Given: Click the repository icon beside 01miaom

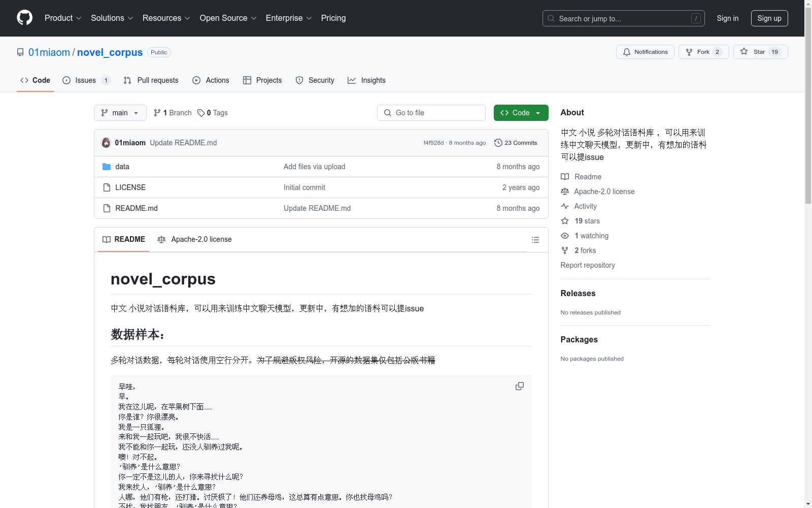Looking at the screenshot, I should [x=20, y=52].
